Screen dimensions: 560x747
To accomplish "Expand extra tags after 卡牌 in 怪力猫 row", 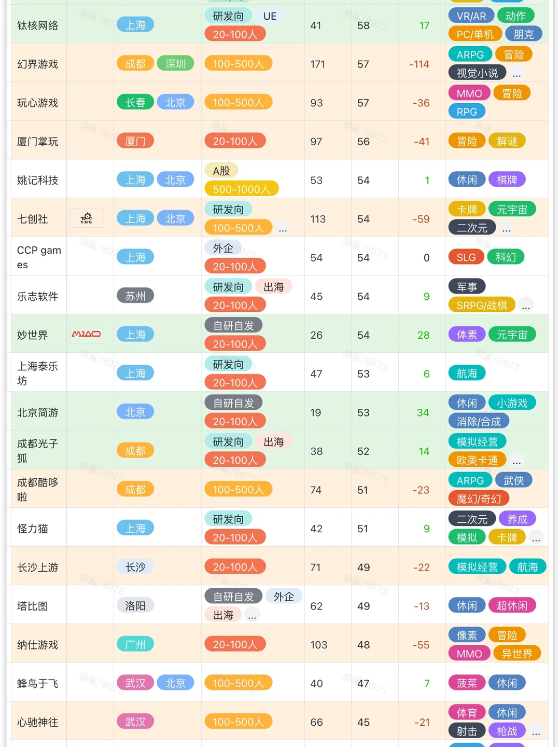I will 536,538.
